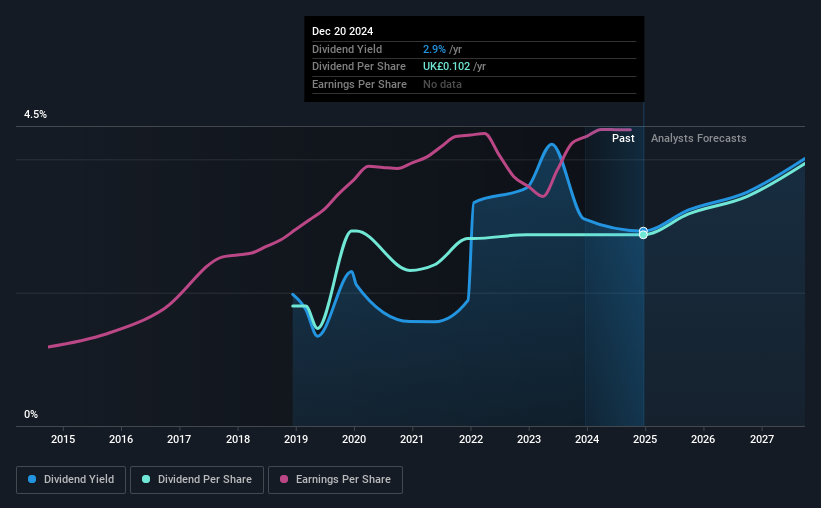Click the 2017 x-axis label
This screenshot has width=821, height=508.
pyautogui.click(x=179, y=439)
